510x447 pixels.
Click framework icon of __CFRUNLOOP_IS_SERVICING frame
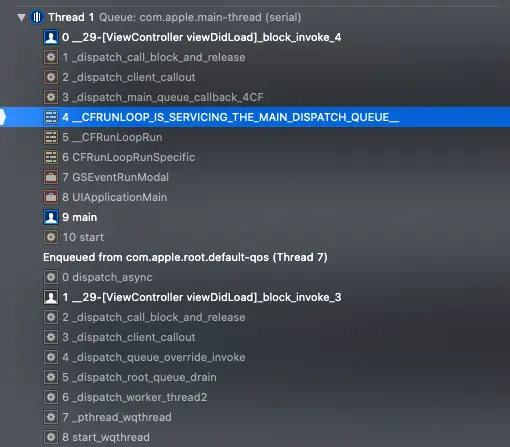coord(51,117)
